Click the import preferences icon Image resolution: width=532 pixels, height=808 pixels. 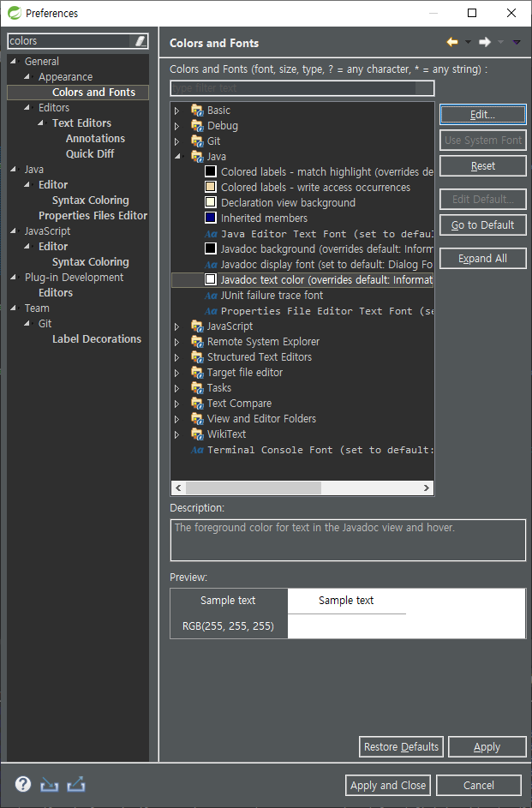click(x=50, y=784)
